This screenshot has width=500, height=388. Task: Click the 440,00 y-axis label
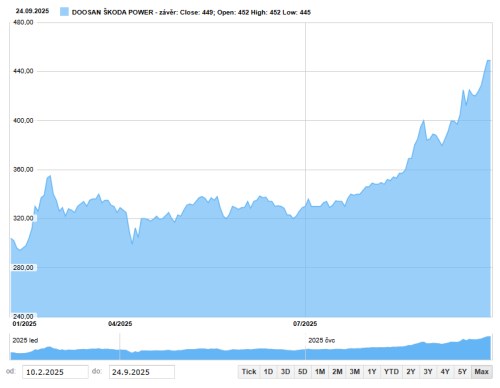pyautogui.click(x=23, y=71)
